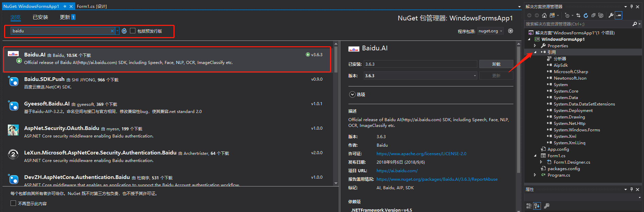Click the Show All Files icon
Screen dimensions: 644x212
click(x=601, y=15)
